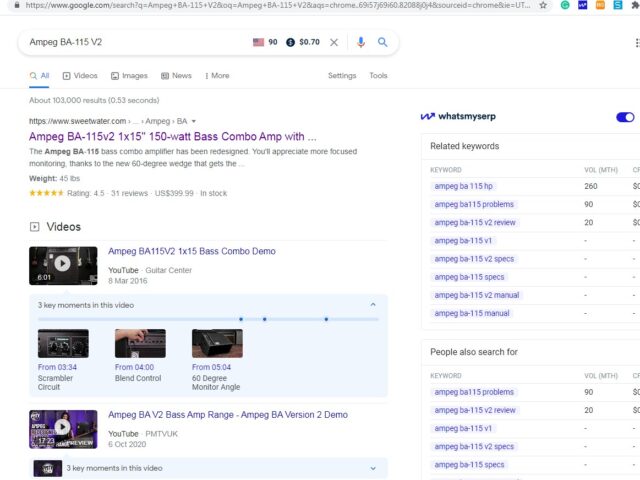Open the Ampeg BA-115v2 Sweetwater result
The height and width of the screenshot is (480, 640).
[173, 136]
